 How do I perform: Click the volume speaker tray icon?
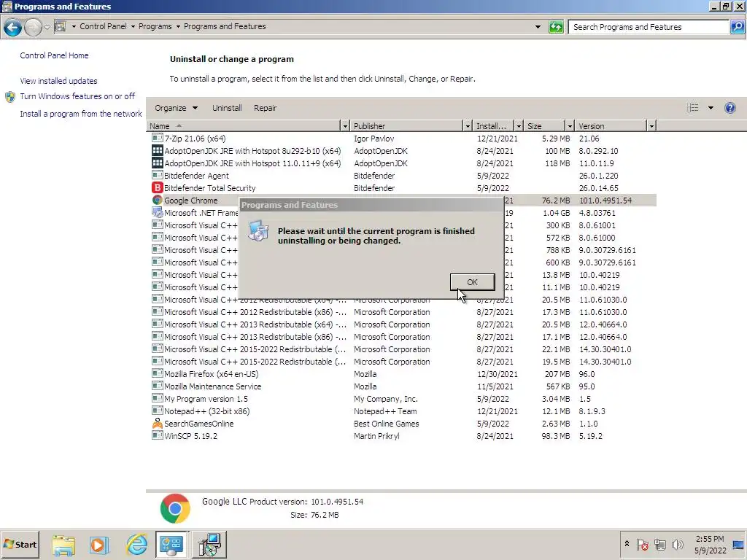[677, 544]
